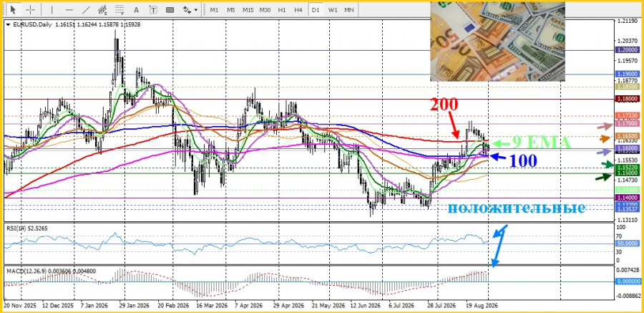
Task: Select the trendline drawing tool
Action: [x=86, y=9]
